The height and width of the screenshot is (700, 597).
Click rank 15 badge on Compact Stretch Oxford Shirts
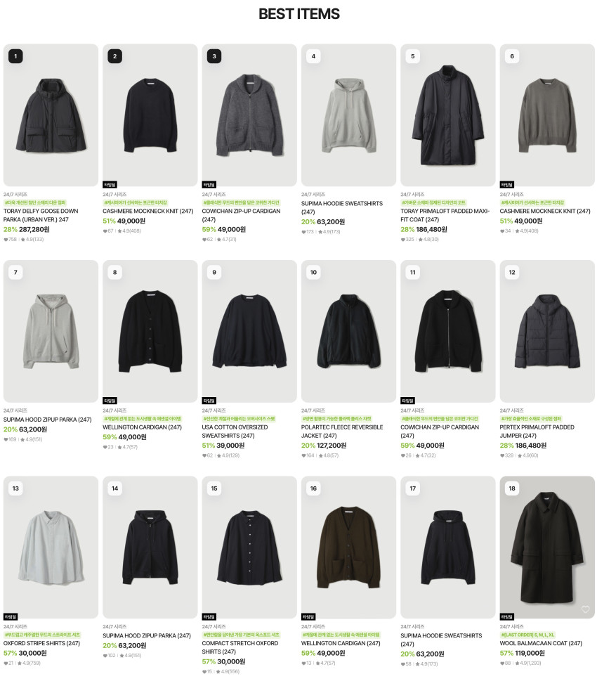click(214, 488)
